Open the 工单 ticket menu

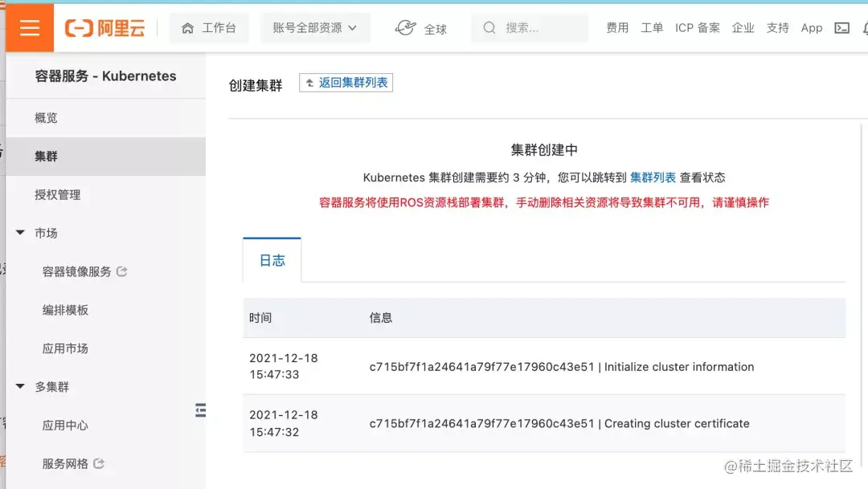[652, 27]
